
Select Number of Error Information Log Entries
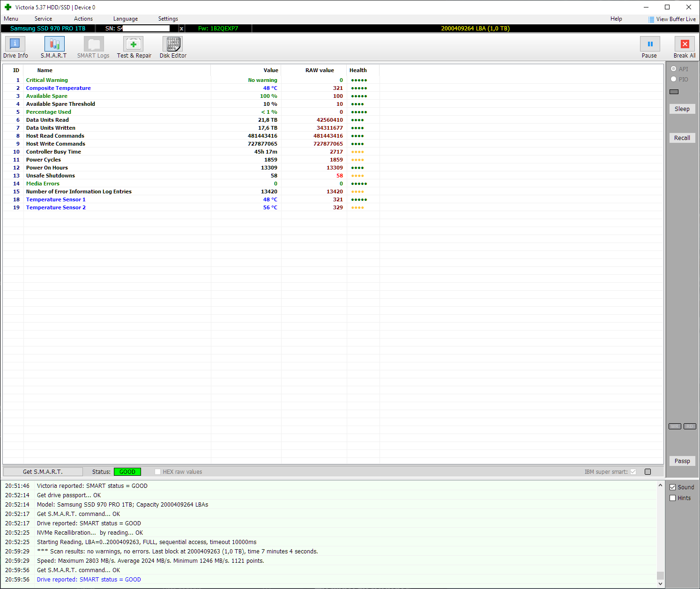(333, 191)
